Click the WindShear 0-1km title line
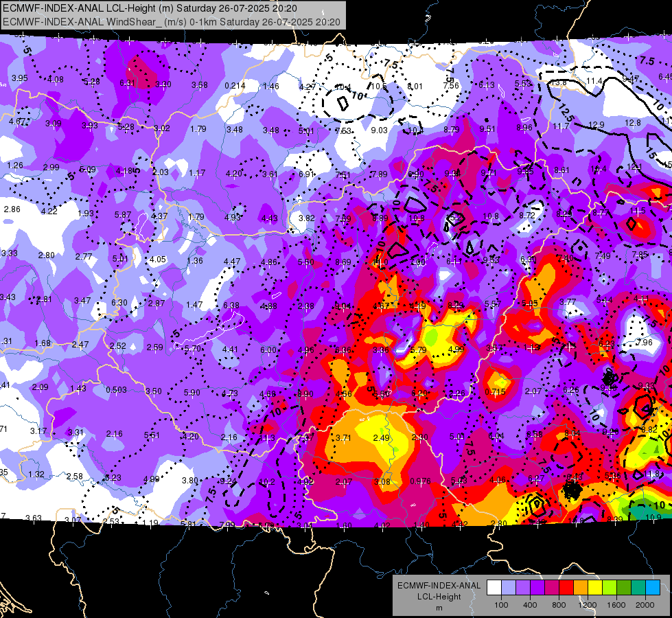 tap(172, 22)
